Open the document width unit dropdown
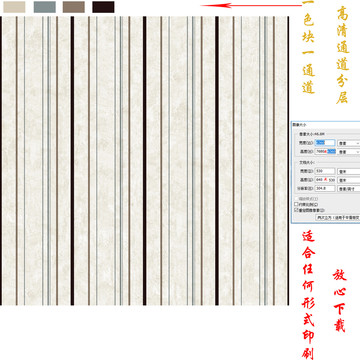The image size is (360, 360). 349,171
